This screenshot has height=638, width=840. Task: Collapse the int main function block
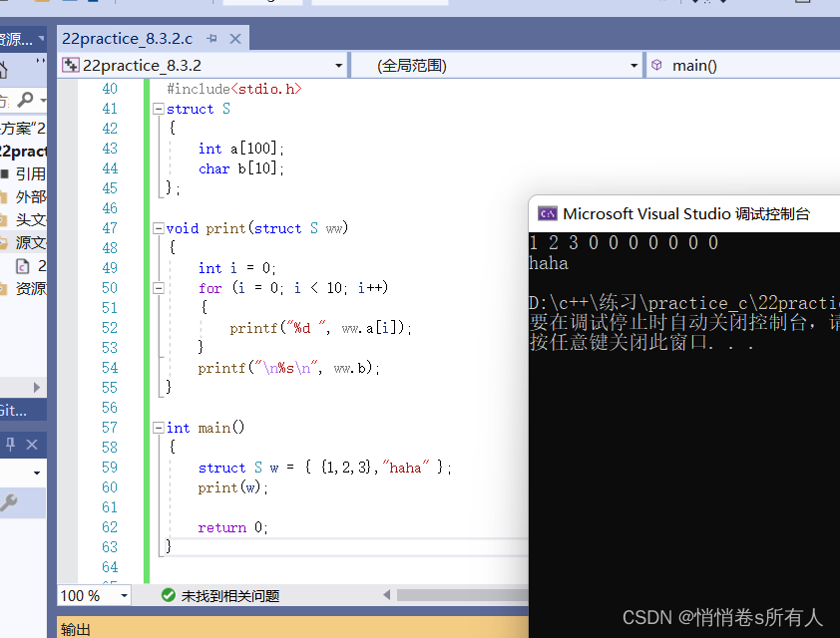click(x=159, y=428)
